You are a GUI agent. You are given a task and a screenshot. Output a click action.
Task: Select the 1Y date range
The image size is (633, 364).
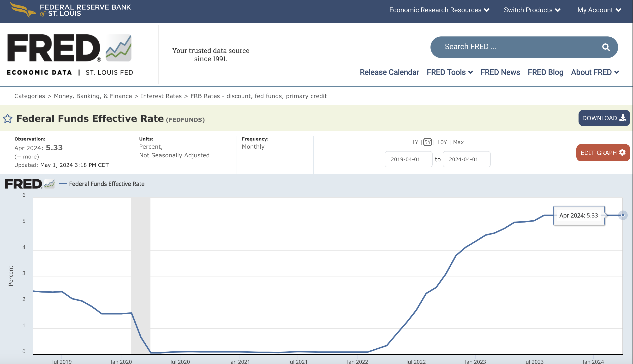pos(415,142)
